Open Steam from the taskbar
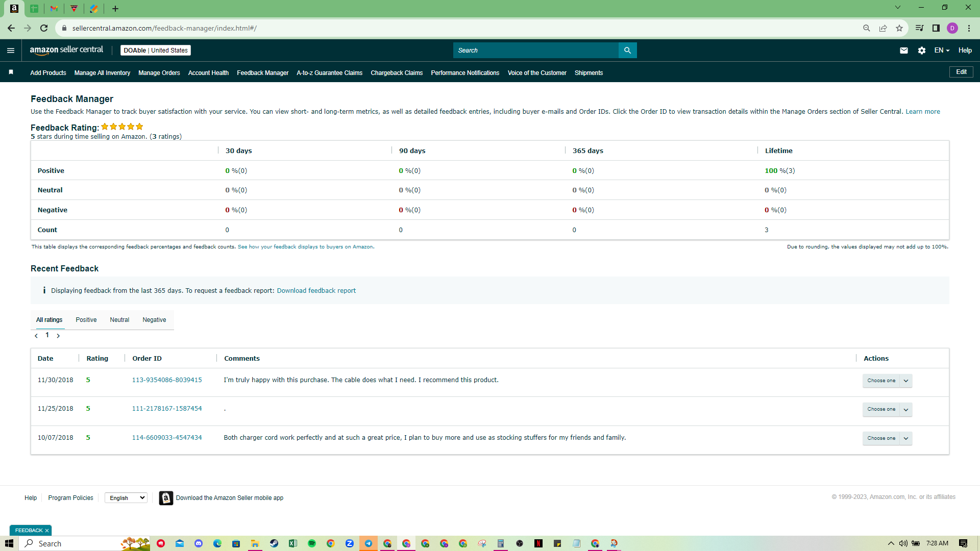This screenshot has height=551, width=980. (x=274, y=543)
